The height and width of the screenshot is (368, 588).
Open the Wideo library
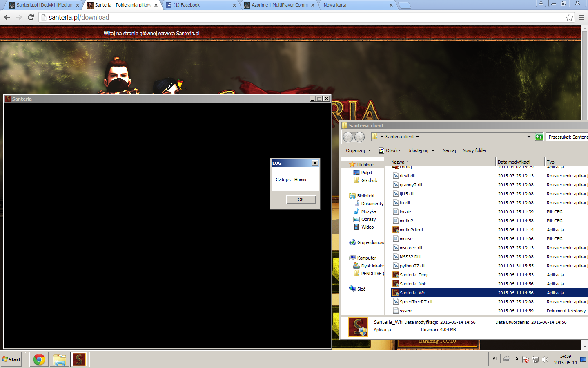(367, 227)
